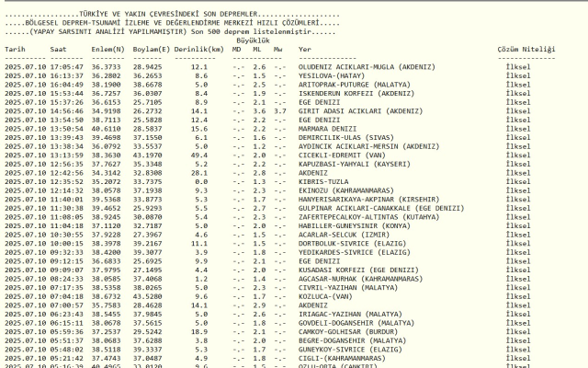Click the 'Yer' column header
The image size is (588, 368).
(305, 49)
